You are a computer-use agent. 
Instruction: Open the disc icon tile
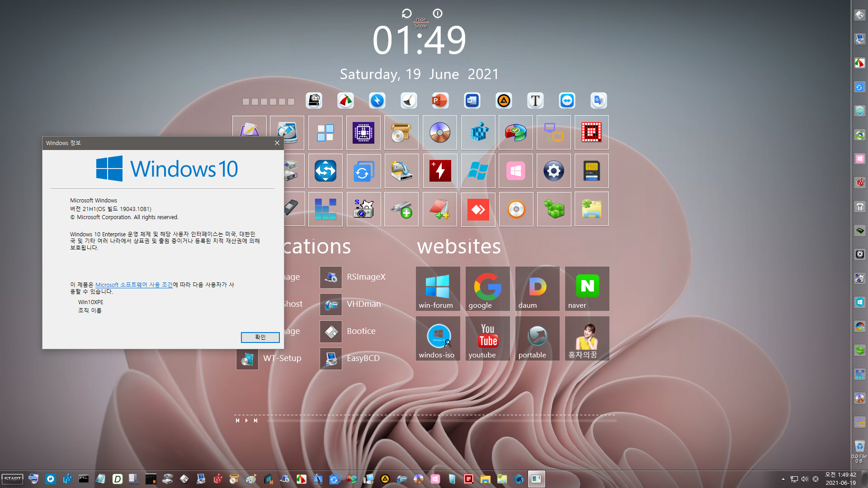pyautogui.click(x=440, y=132)
